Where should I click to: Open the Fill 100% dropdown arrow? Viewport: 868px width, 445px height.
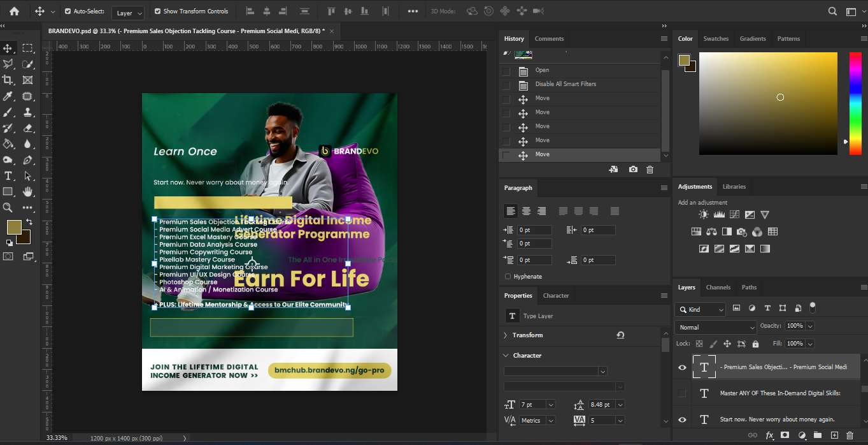[810, 344]
